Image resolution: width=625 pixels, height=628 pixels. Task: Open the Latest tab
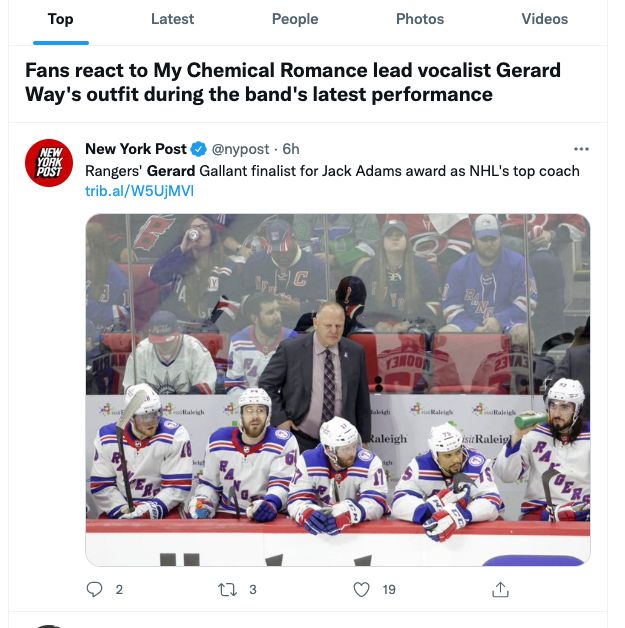[172, 19]
